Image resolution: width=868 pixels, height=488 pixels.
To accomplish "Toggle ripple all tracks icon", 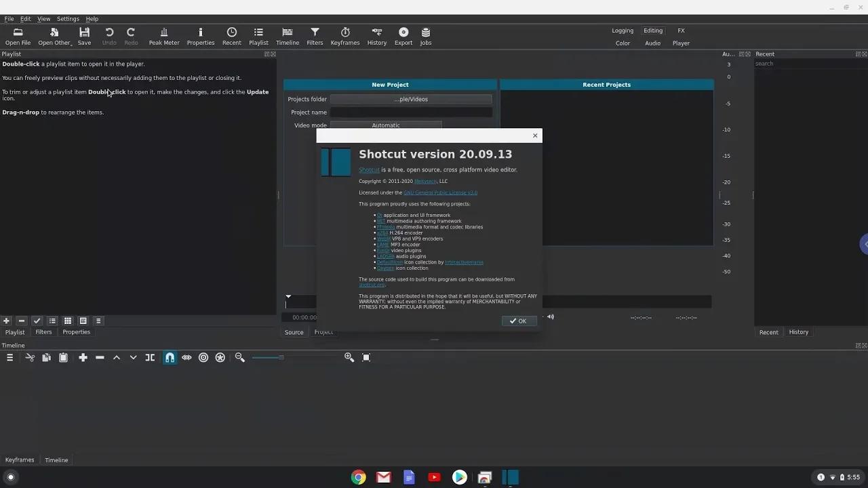I will (220, 357).
